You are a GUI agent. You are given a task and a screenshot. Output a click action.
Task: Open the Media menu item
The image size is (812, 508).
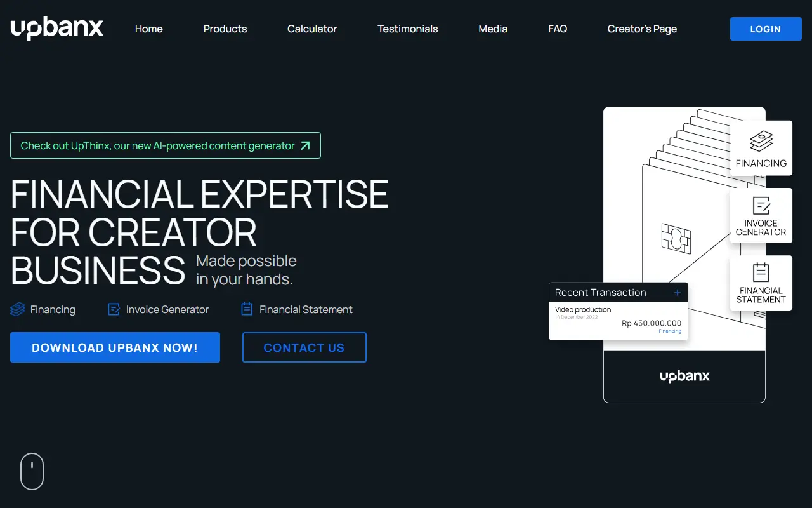click(493, 29)
